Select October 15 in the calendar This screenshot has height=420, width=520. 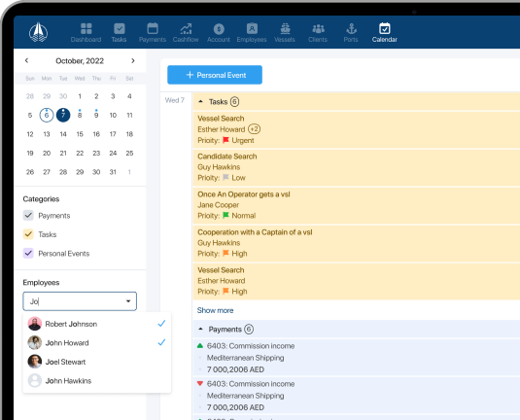tap(80, 134)
